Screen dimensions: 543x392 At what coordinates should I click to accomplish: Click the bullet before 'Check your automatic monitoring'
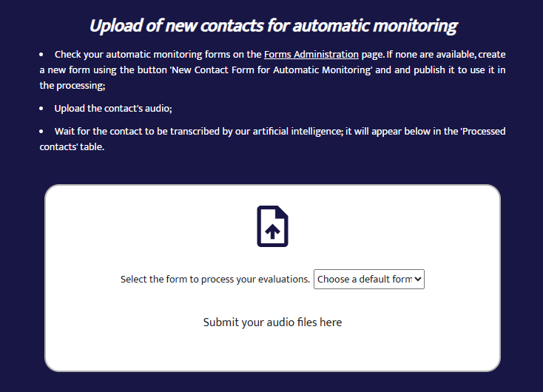pos(41,55)
